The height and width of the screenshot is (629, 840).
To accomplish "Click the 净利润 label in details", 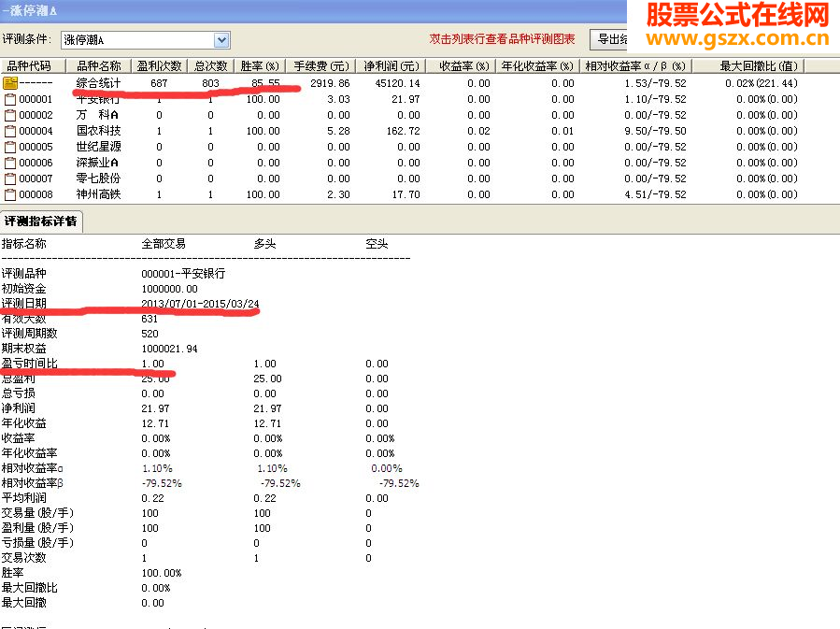I will click(x=18, y=408).
